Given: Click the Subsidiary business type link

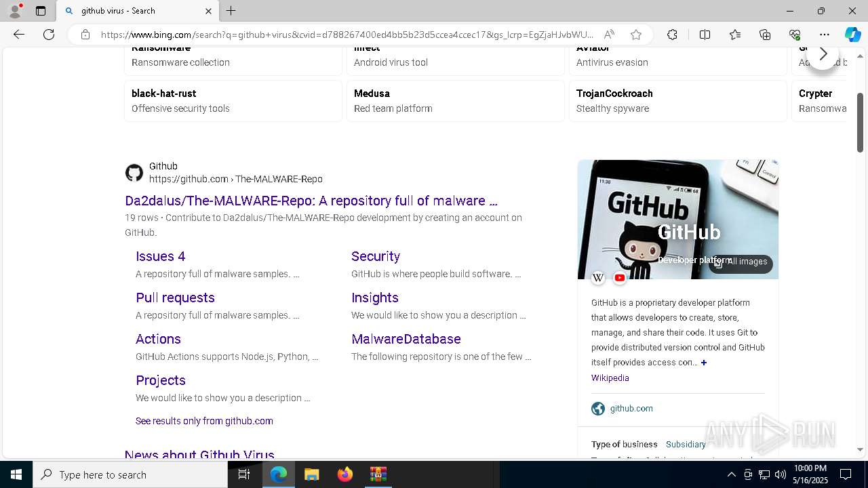Looking at the screenshot, I should [x=686, y=445].
